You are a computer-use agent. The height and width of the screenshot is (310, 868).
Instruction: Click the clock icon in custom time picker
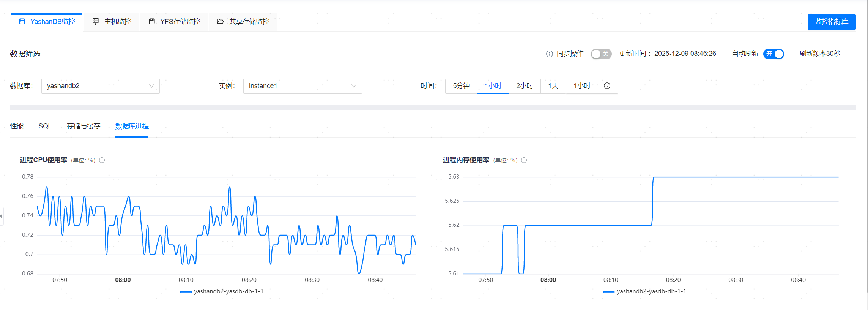607,86
